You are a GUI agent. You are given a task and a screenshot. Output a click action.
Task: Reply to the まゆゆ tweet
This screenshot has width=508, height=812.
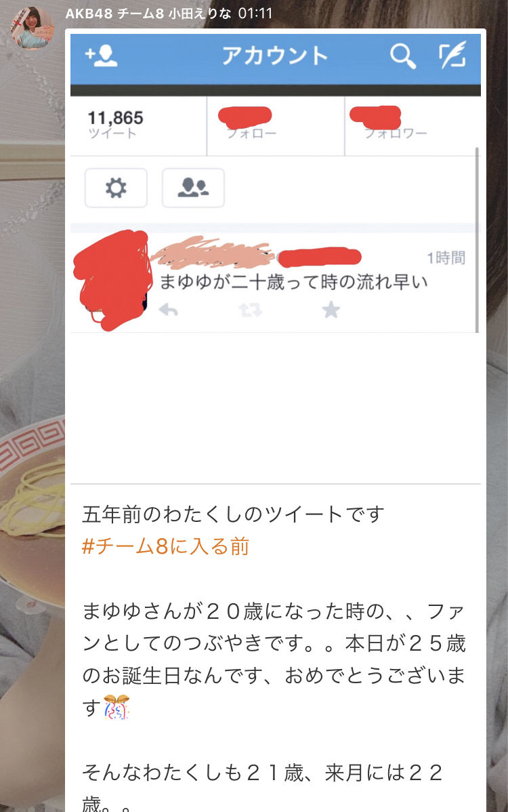(169, 310)
